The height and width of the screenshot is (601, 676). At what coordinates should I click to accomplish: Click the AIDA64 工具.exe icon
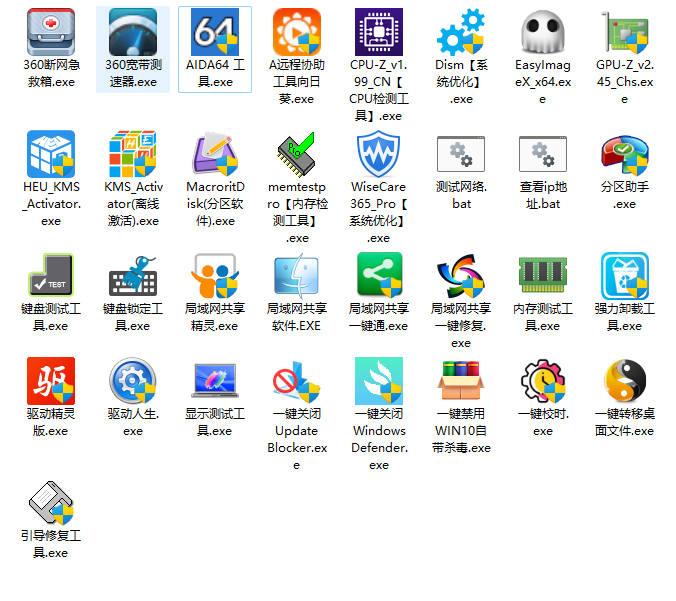[x=215, y=32]
